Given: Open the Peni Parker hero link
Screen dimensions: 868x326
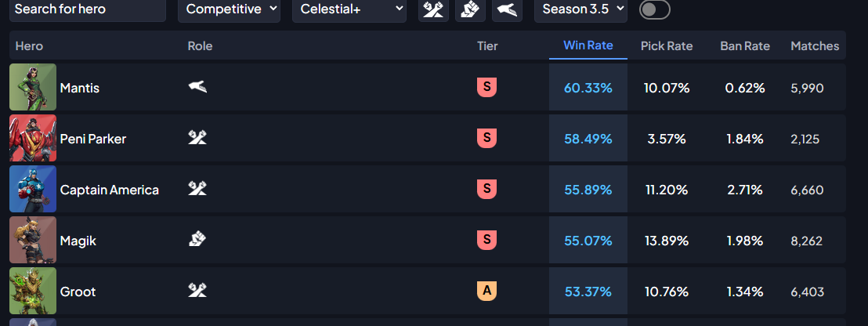Looking at the screenshot, I should pos(92,139).
